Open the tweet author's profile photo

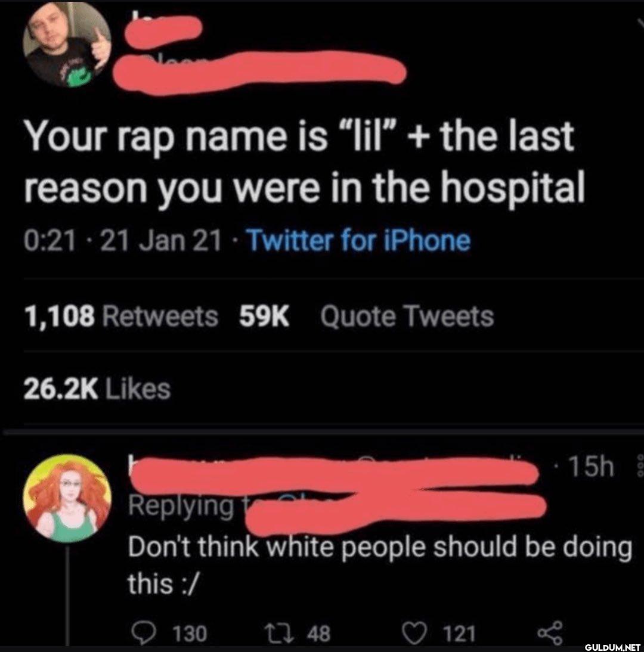67,45
